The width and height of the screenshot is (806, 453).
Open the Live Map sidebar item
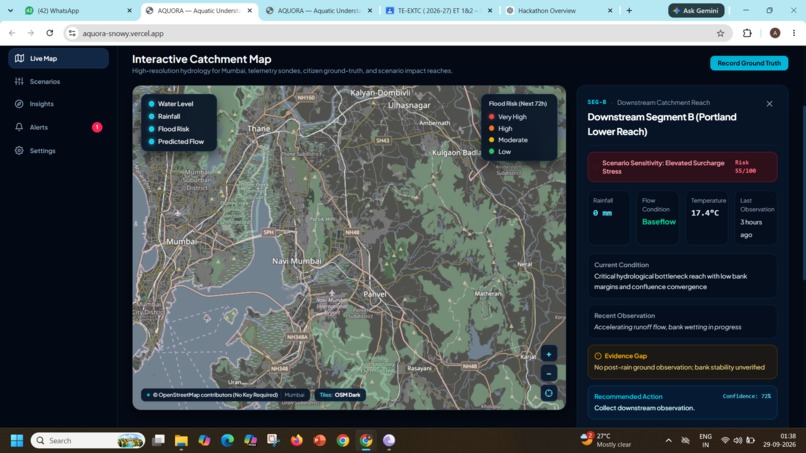tap(58, 59)
